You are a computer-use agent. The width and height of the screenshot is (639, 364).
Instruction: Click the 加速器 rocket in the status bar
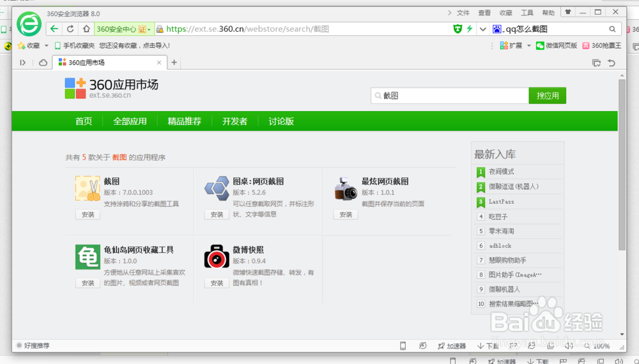pyautogui.click(x=452, y=346)
